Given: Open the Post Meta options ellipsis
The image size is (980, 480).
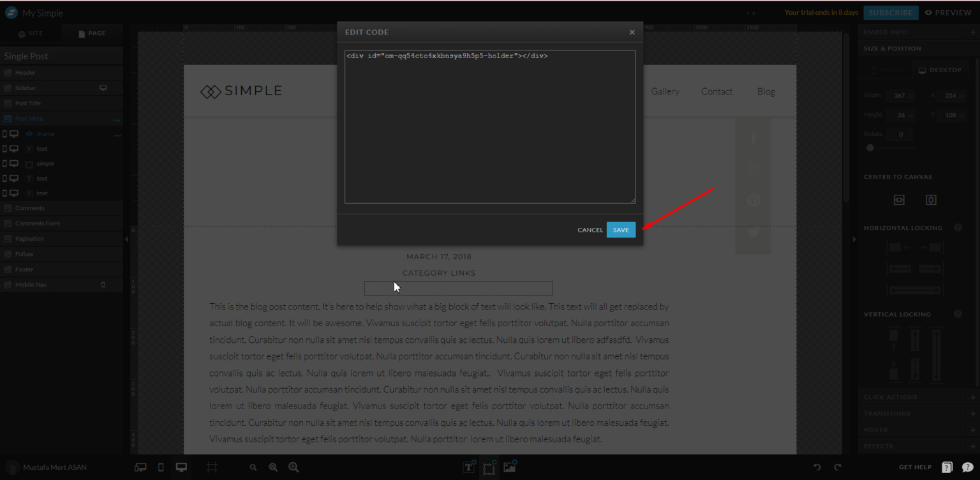Looking at the screenshot, I should pos(117,119).
